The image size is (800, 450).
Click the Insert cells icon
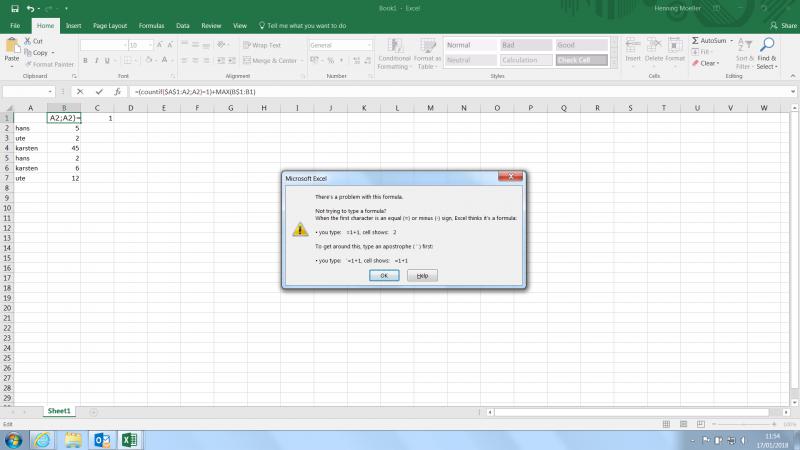[x=633, y=45]
